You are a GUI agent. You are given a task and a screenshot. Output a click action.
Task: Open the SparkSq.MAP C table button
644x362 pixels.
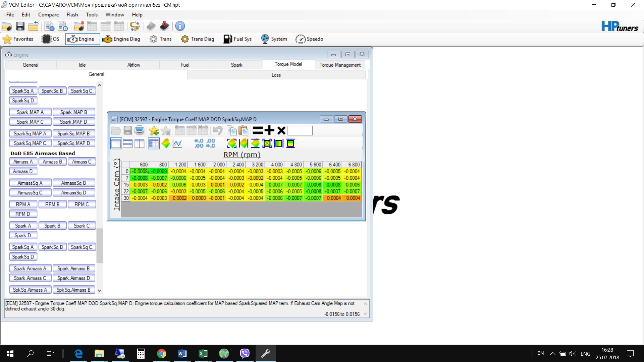click(x=30, y=143)
